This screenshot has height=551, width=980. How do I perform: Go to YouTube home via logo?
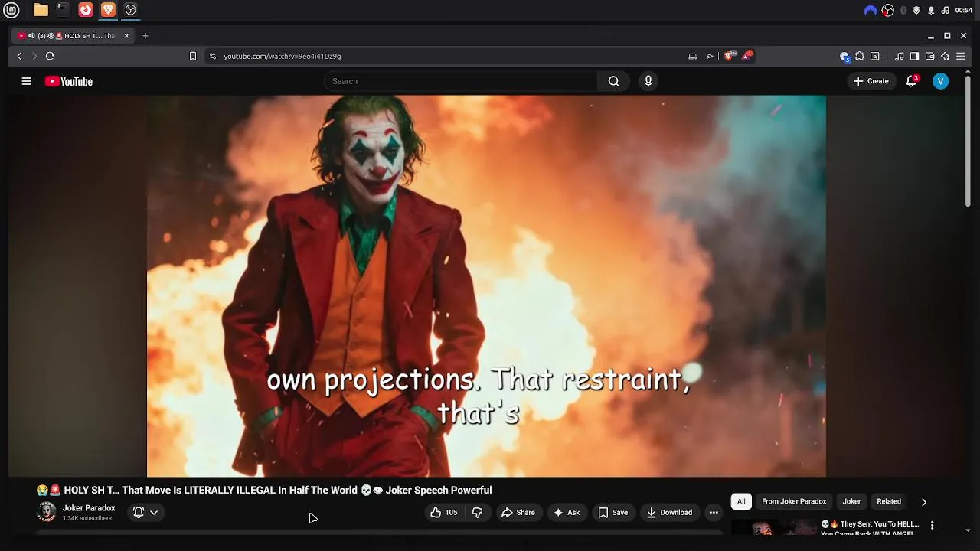point(69,81)
